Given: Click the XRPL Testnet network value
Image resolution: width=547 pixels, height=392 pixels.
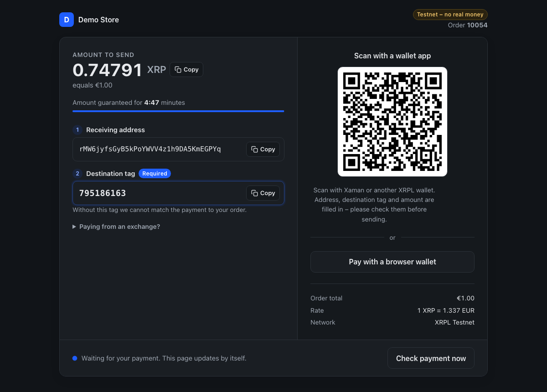Looking at the screenshot, I should point(454,322).
